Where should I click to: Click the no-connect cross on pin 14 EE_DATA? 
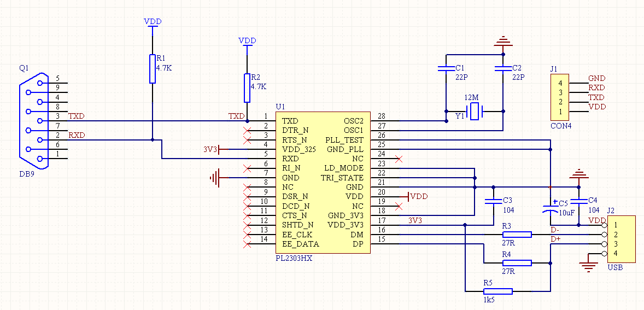pyautogui.click(x=247, y=244)
